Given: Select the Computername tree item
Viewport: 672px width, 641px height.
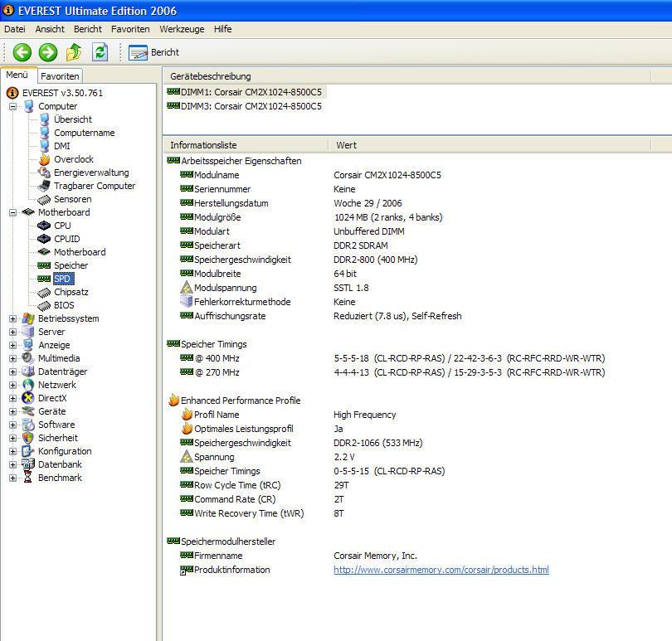Looking at the screenshot, I should tap(85, 133).
